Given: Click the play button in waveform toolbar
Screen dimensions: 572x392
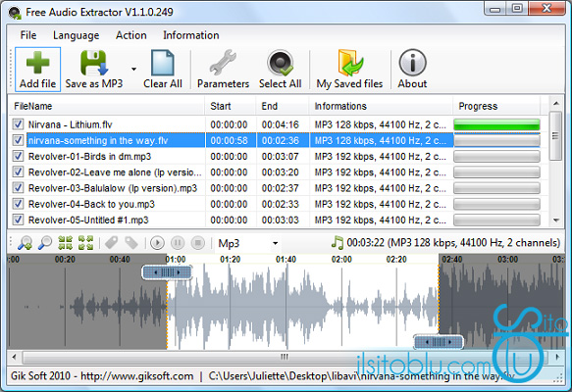Looking at the screenshot, I should click(x=157, y=243).
